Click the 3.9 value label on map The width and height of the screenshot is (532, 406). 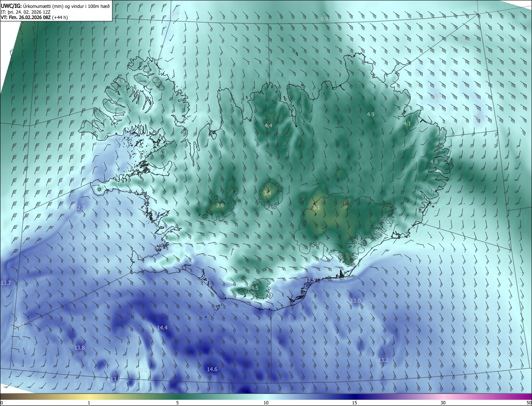220,205
